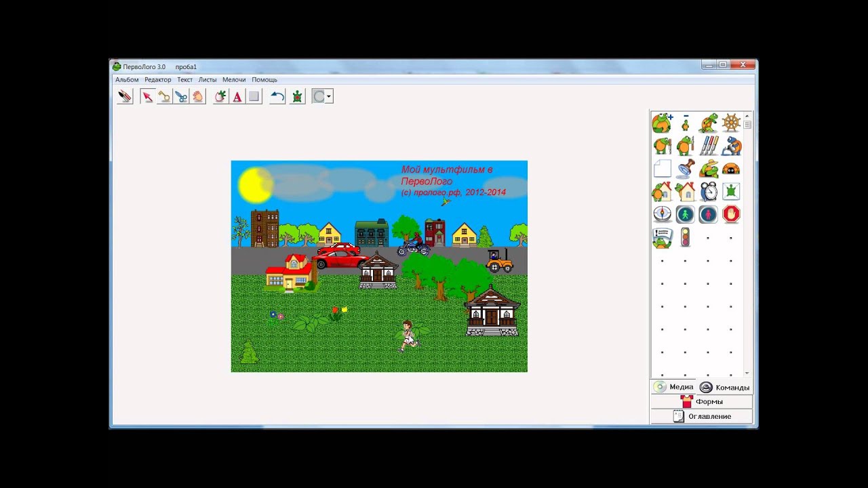Switch to the Команды tab

click(725, 387)
